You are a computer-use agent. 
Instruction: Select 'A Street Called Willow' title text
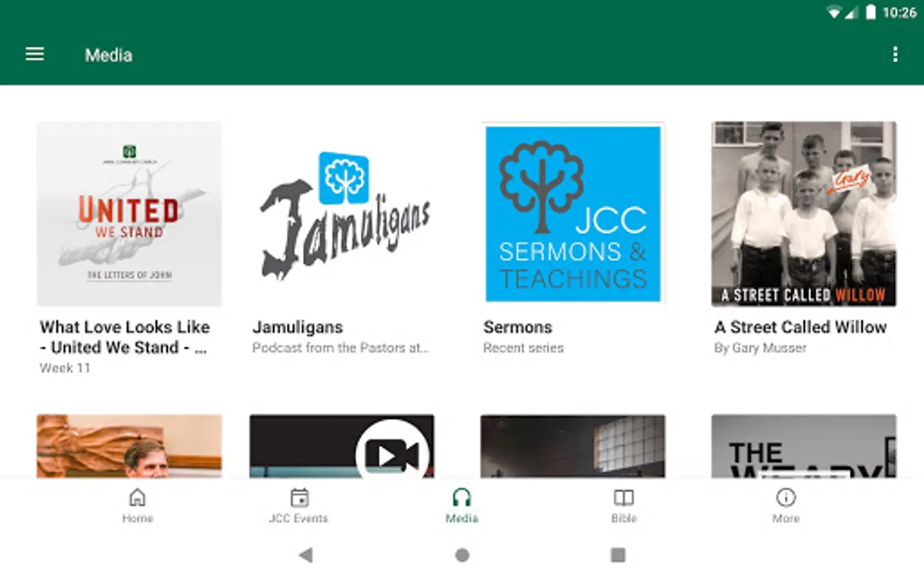pyautogui.click(x=801, y=327)
